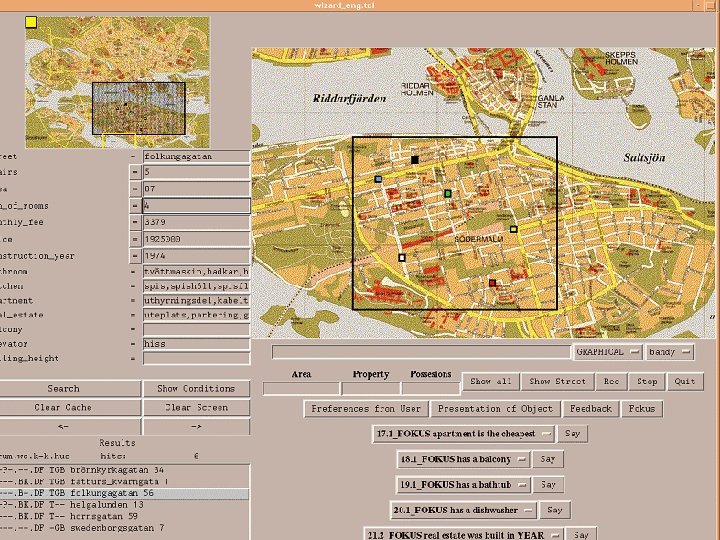Click the Feedback button

[591, 409]
